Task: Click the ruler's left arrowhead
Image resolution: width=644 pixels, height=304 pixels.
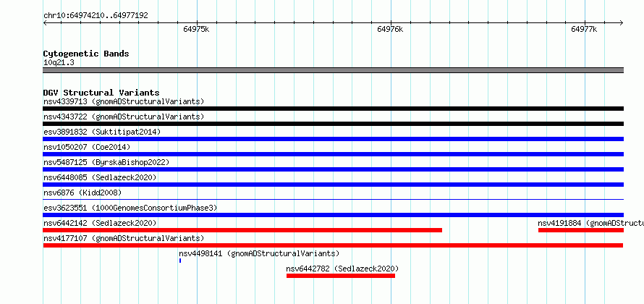Action: [45, 22]
